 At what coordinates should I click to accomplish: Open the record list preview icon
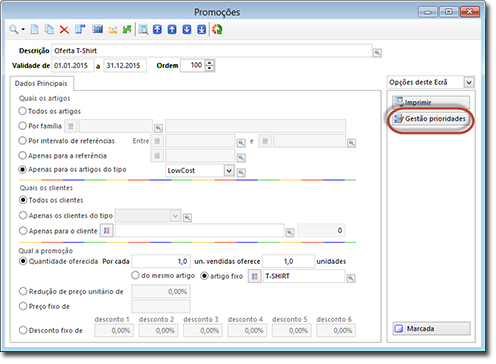click(143, 29)
